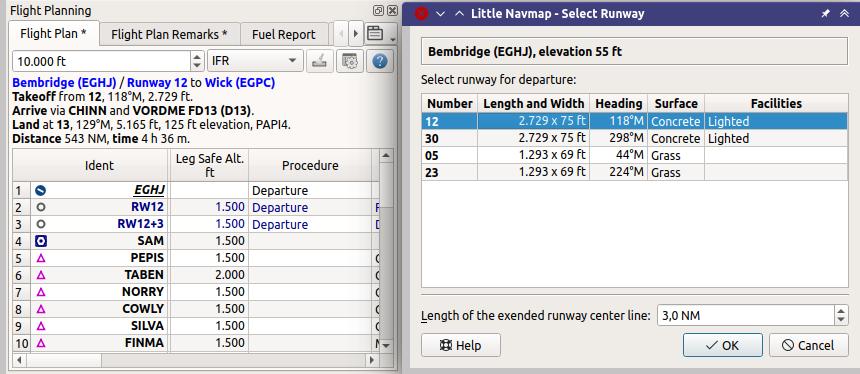Open the flight plan help button
860x374 pixels.
pos(380,61)
